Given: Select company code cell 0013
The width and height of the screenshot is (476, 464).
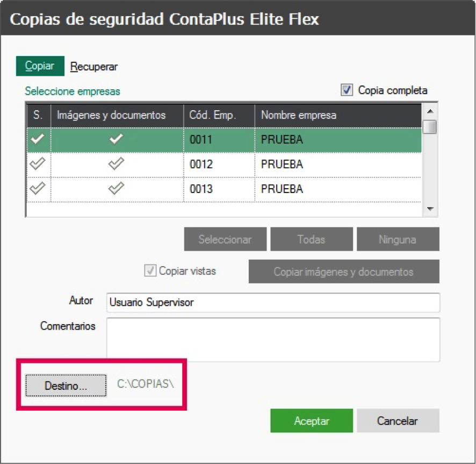Looking at the screenshot, I should click(219, 189).
